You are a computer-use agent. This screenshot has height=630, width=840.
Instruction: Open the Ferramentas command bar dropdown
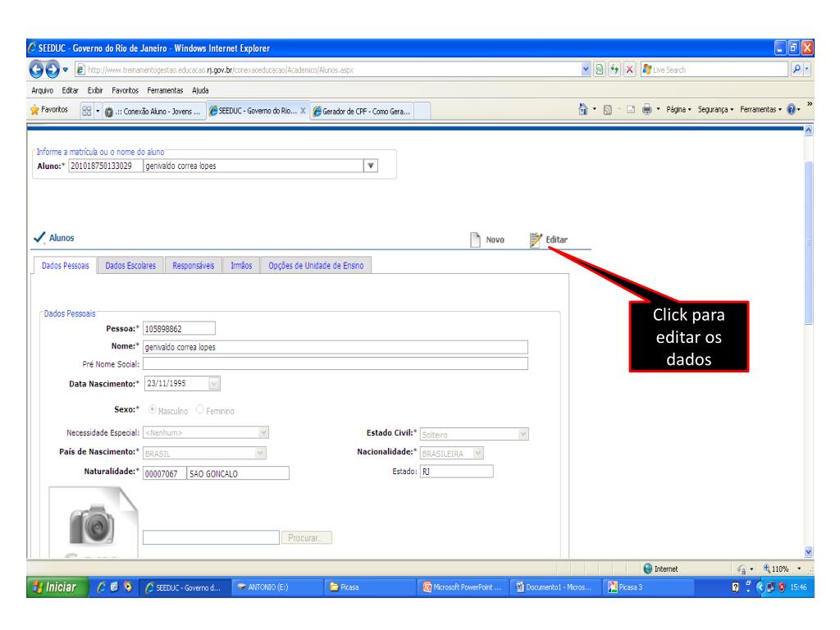pos(760,109)
